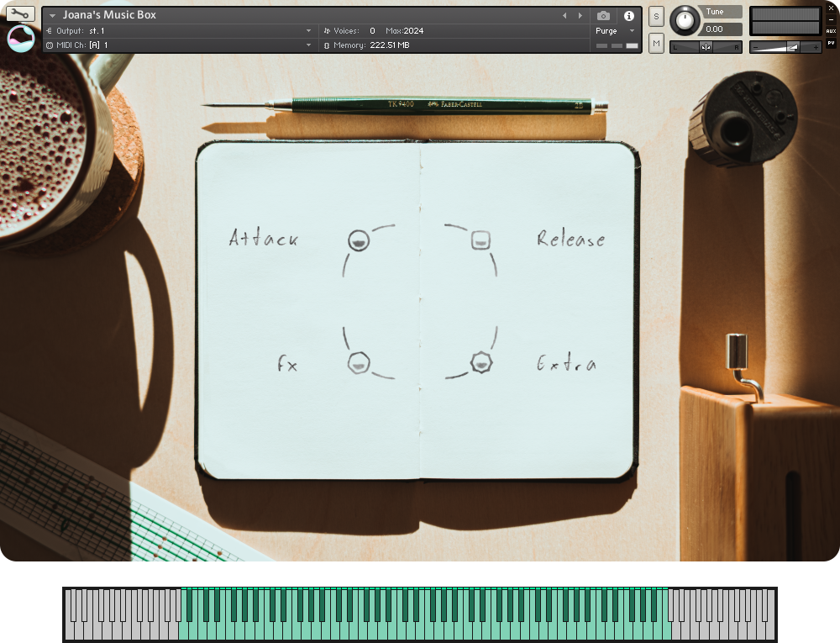The width and height of the screenshot is (840, 643).
Task: Click the Tune knob
Action: click(x=685, y=20)
